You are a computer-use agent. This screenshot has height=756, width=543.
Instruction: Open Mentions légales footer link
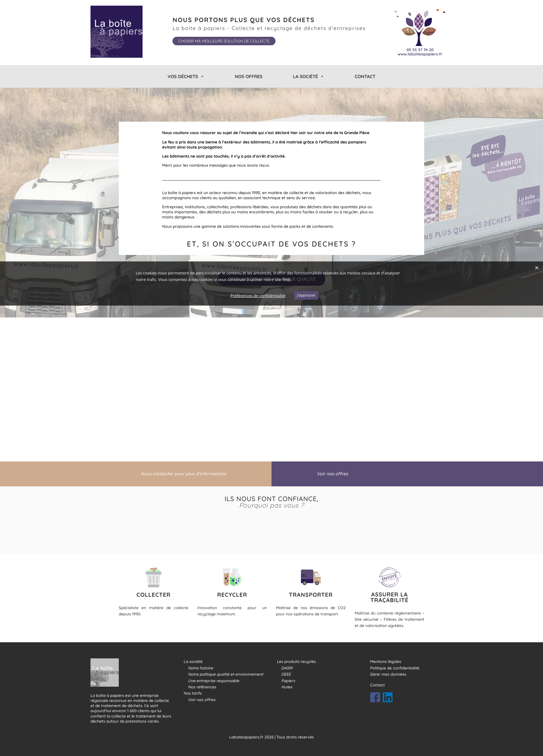pyautogui.click(x=385, y=662)
